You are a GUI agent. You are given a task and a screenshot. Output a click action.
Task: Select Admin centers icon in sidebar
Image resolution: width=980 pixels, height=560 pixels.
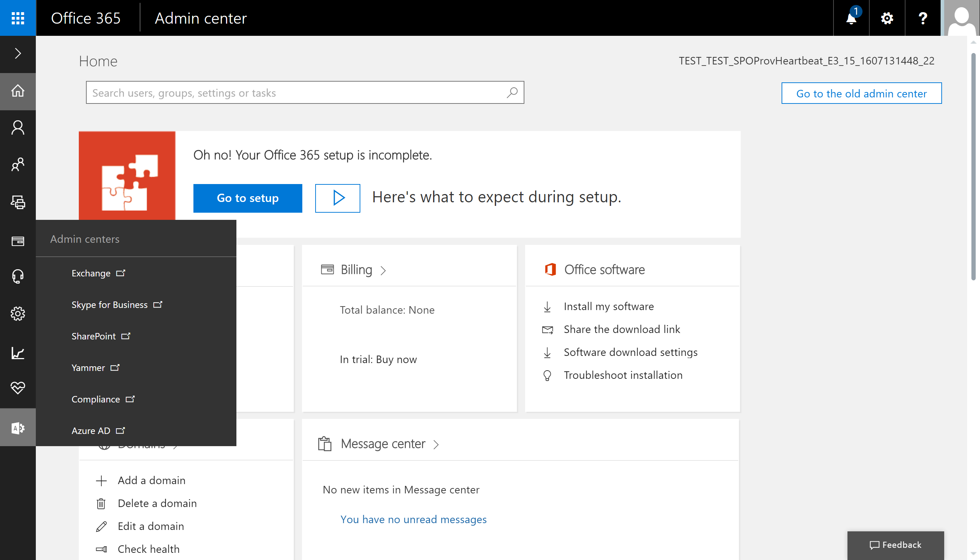click(18, 427)
